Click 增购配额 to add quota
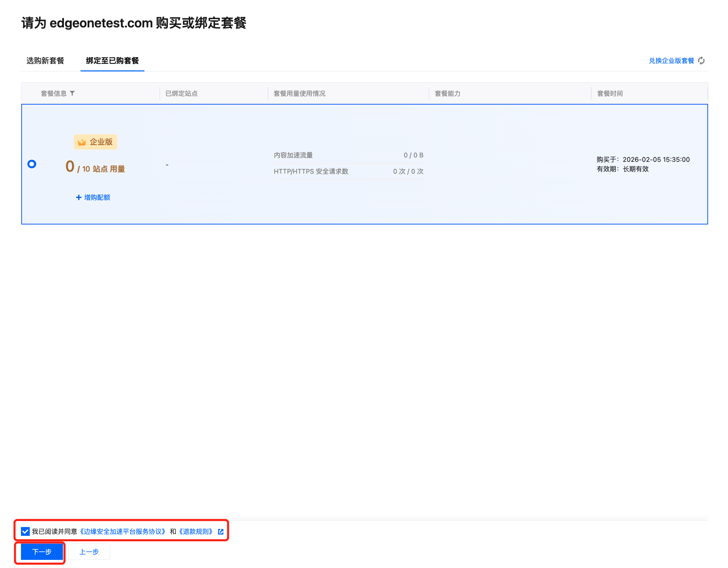728x568 pixels. click(97, 197)
